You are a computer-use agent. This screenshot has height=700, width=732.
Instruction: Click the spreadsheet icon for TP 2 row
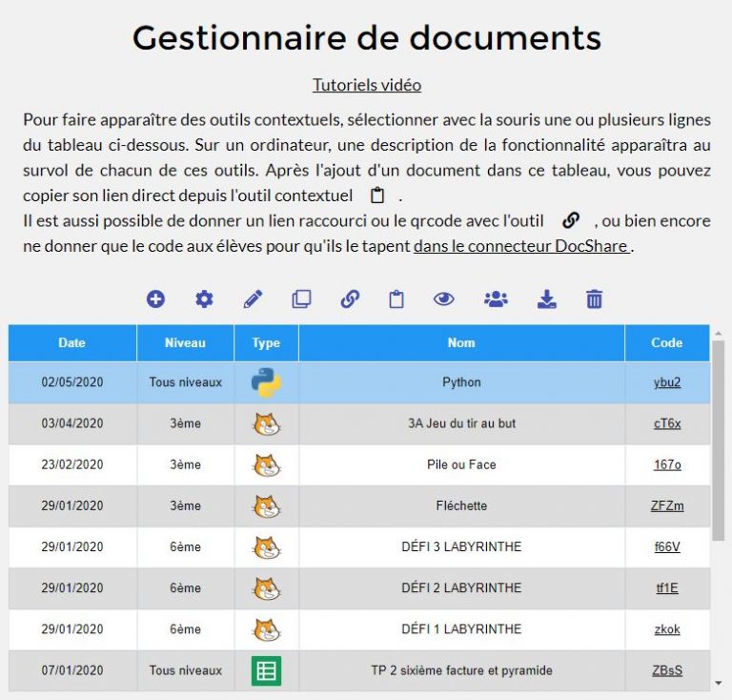pos(266,670)
